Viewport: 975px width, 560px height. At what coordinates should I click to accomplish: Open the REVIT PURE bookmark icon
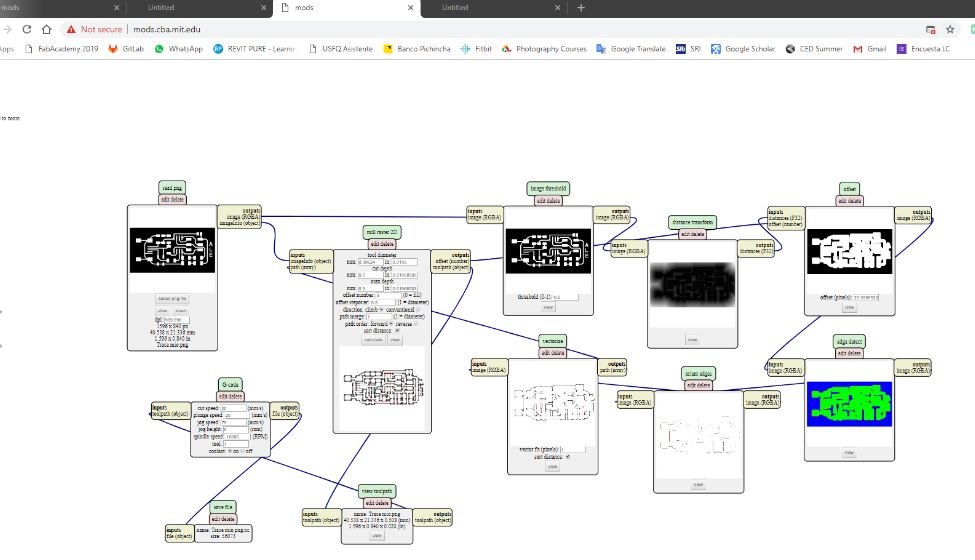pyautogui.click(x=218, y=48)
